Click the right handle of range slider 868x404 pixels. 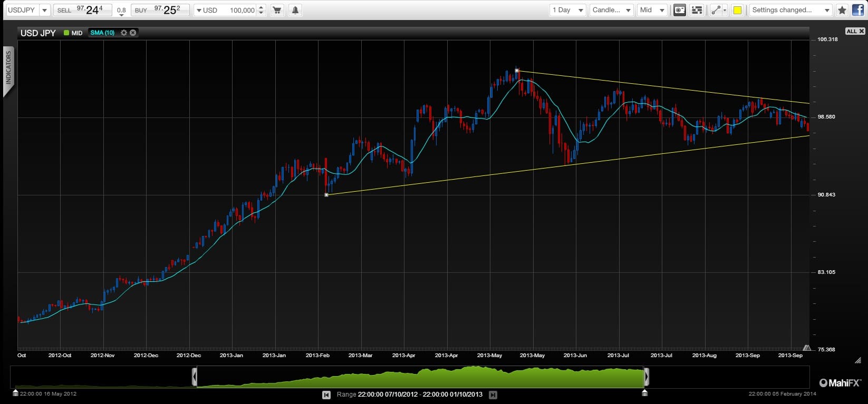point(647,377)
